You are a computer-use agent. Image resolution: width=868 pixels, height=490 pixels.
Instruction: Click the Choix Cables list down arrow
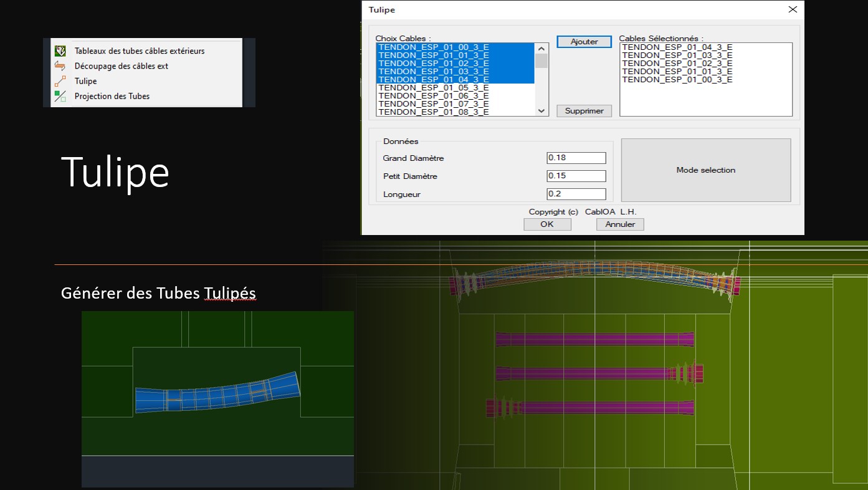pos(541,110)
